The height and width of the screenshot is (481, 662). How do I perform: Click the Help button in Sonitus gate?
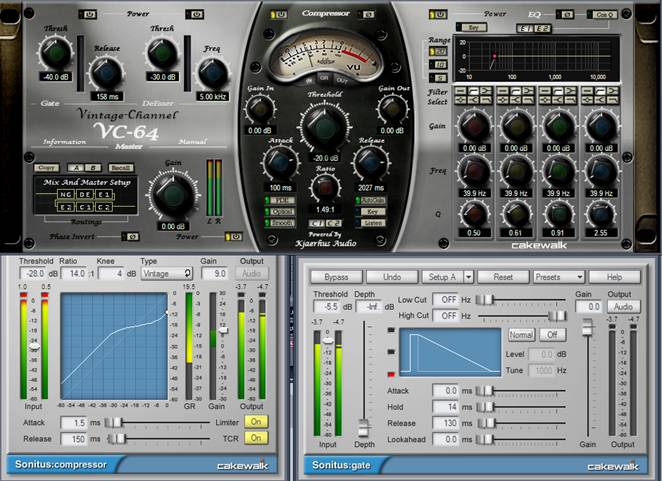(614, 277)
